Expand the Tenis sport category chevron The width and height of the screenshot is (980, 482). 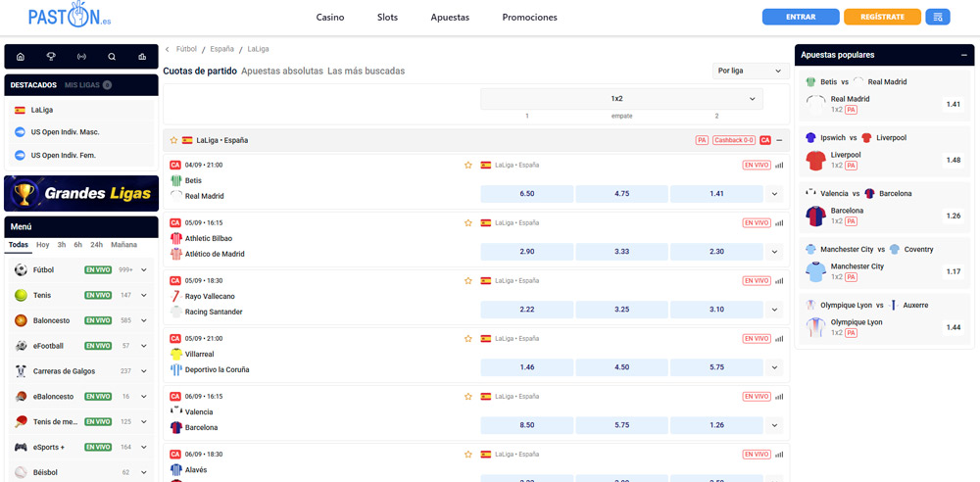(144, 295)
